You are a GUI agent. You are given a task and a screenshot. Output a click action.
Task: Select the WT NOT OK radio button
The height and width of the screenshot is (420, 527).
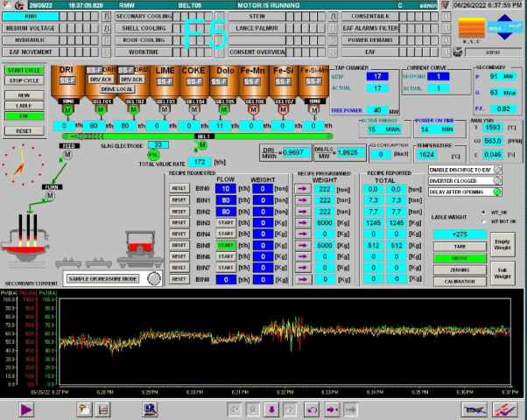click(484, 221)
